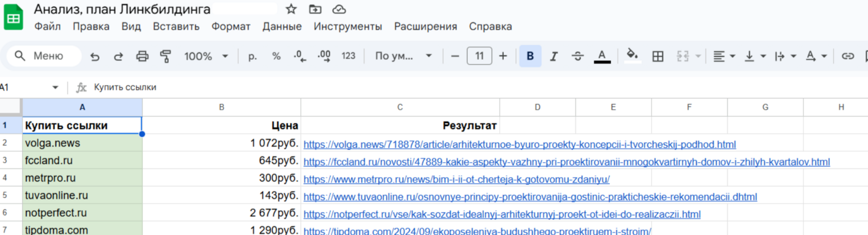Open the Данные menu
The image size is (868, 235).
pos(282,26)
